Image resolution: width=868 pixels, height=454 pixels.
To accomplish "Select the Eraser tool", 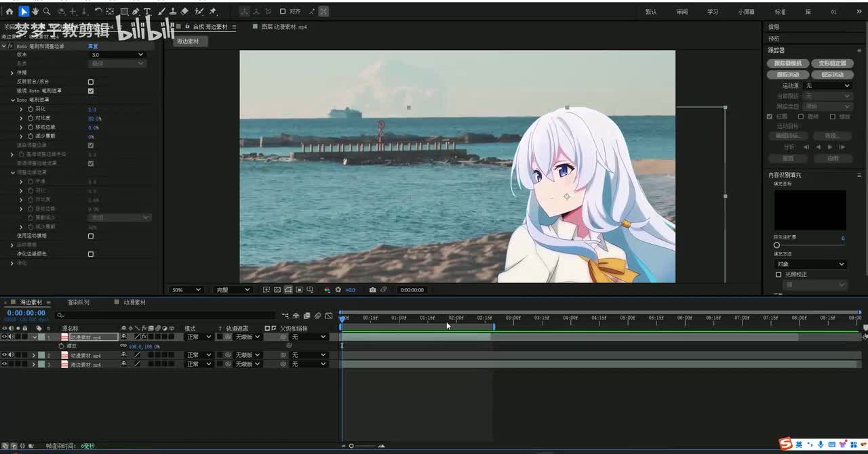I will pos(184,12).
